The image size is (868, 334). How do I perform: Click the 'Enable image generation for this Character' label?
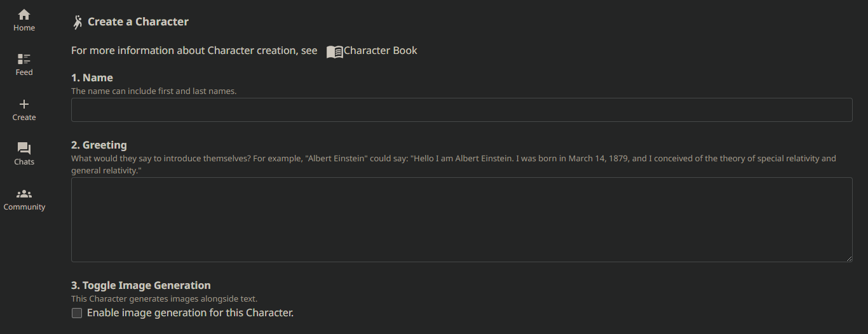[190, 312]
